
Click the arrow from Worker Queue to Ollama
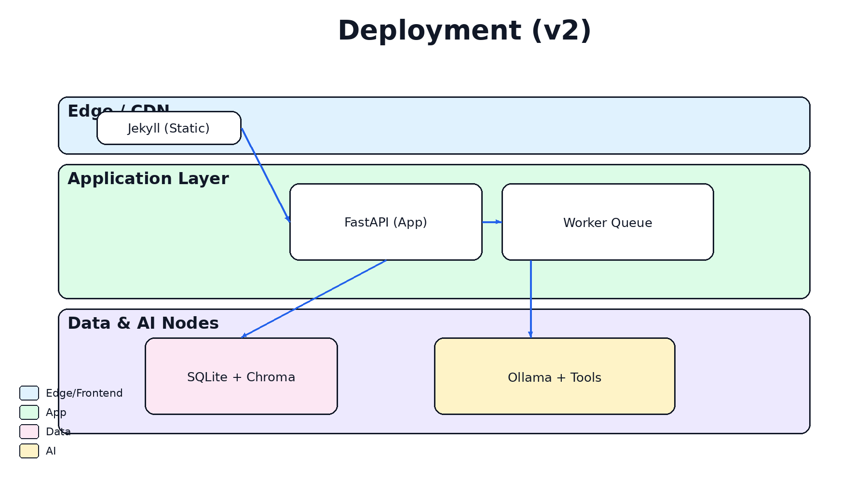[x=531, y=299]
